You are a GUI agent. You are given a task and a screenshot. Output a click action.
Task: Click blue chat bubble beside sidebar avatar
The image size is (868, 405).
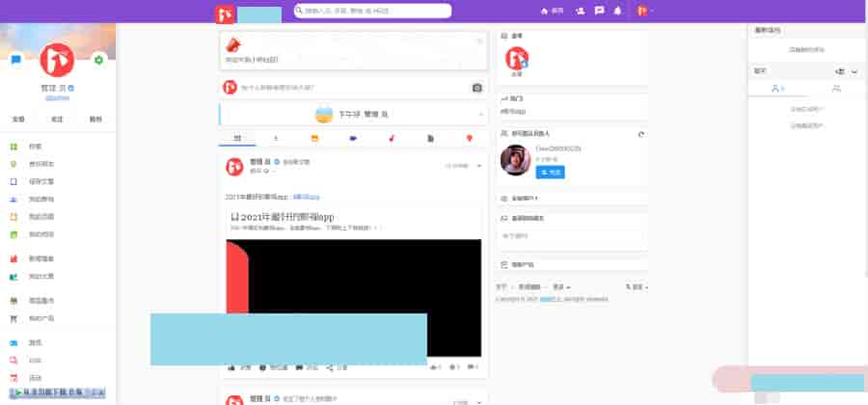point(16,60)
